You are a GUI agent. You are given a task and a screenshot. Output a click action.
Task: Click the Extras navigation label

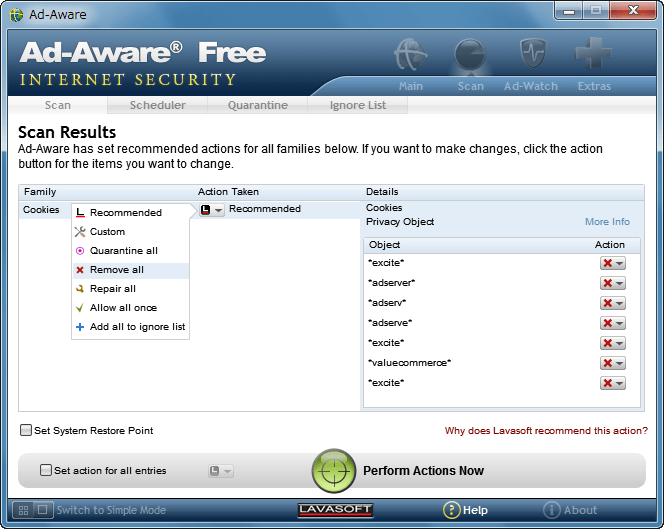click(x=594, y=86)
